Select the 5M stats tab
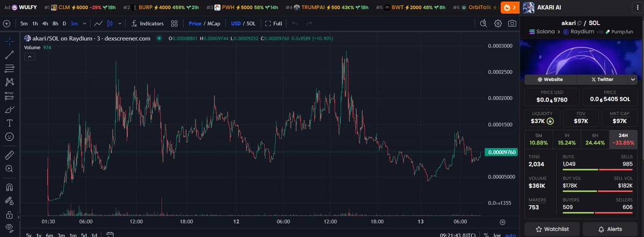 [539, 139]
